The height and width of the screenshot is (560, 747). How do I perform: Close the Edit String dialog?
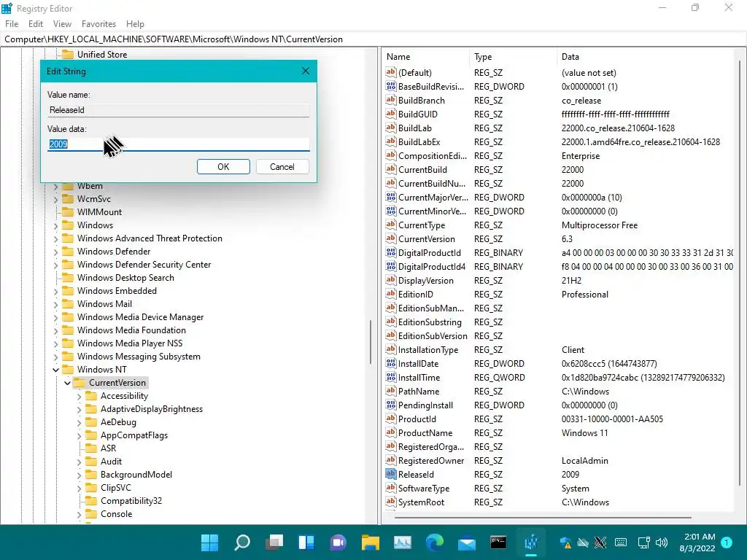pos(306,71)
